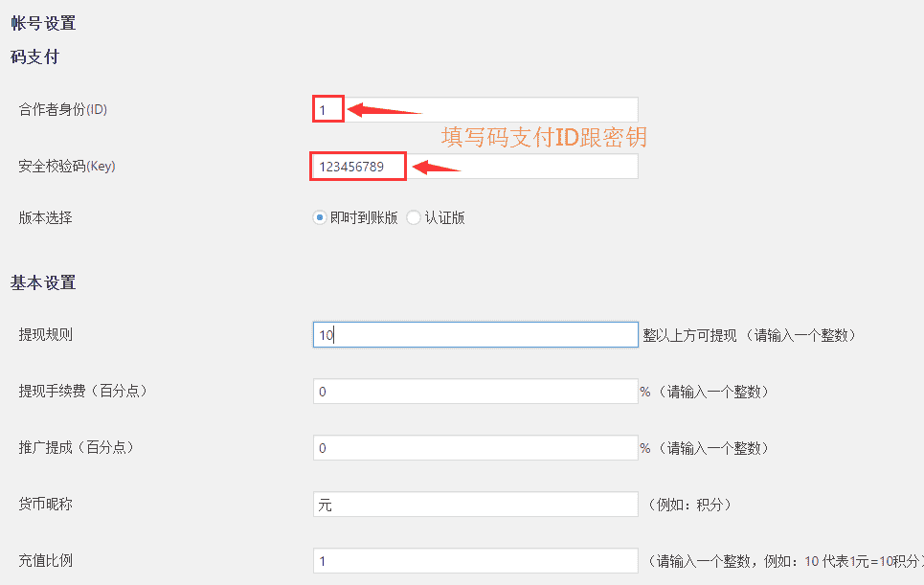This screenshot has height=585, width=924.
Task: Choose the 认证版 radio option
Action: pos(414,217)
